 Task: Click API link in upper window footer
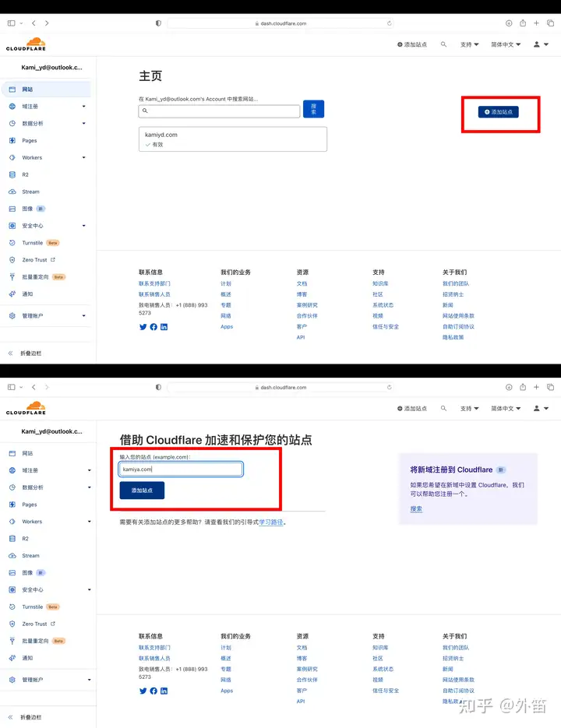(x=301, y=338)
